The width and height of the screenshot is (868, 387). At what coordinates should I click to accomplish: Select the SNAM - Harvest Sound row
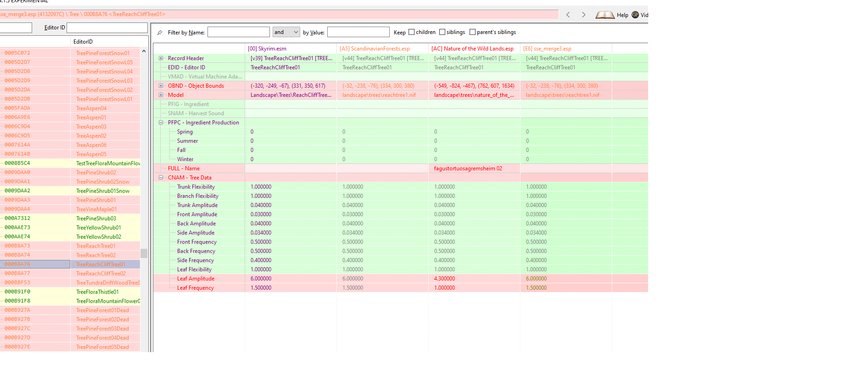click(196, 113)
